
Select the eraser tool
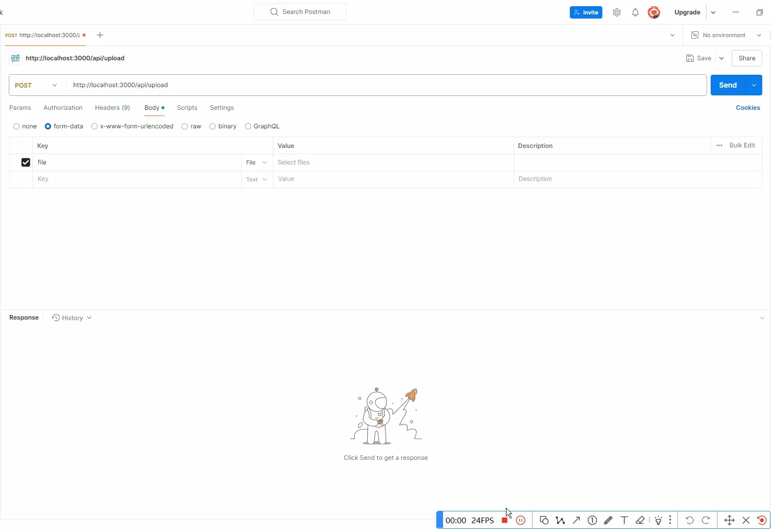click(x=641, y=520)
